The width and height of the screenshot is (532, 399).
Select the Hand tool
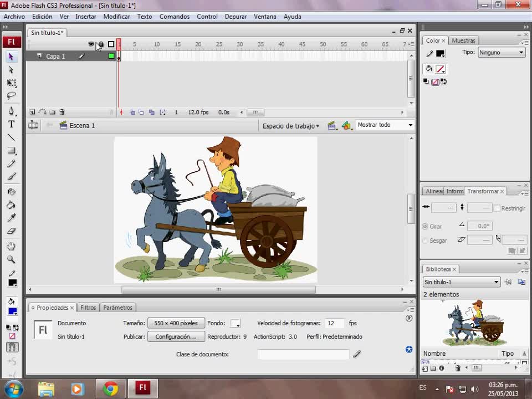tap(11, 246)
